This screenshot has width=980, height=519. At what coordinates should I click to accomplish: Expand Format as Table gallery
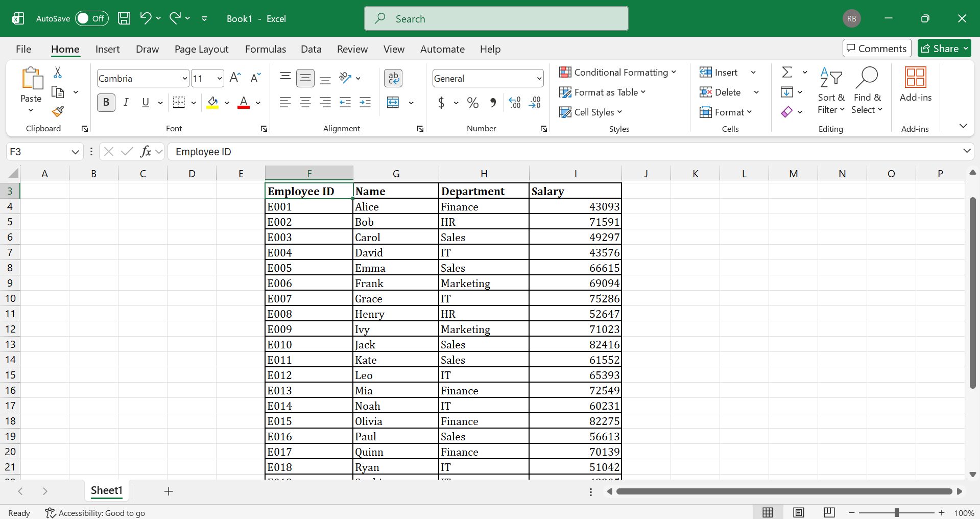[x=603, y=92]
